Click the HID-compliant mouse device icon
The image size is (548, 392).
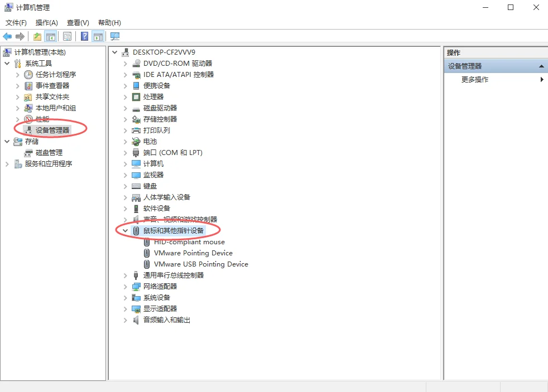(x=147, y=242)
